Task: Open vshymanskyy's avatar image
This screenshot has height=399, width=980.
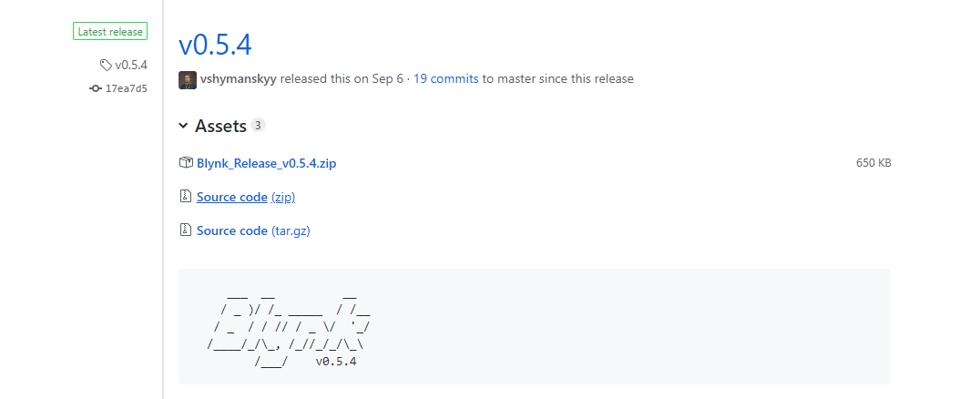Action: (188, 79)
